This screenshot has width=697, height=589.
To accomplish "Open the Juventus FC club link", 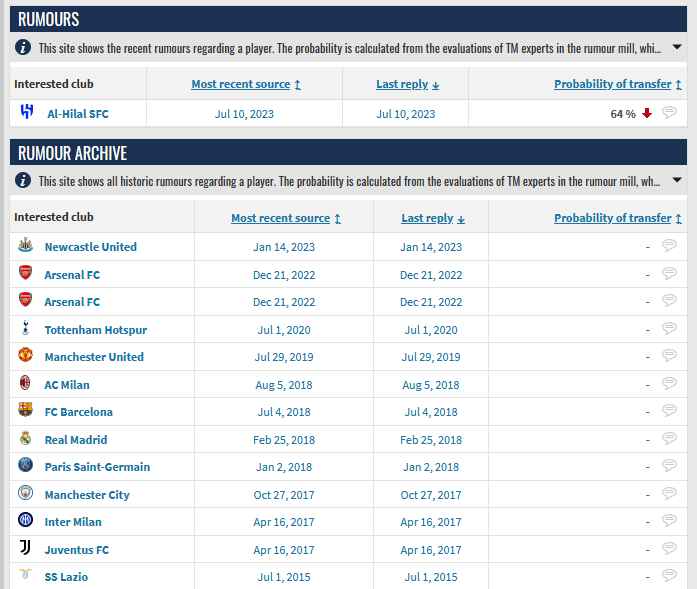I will 76,550.
